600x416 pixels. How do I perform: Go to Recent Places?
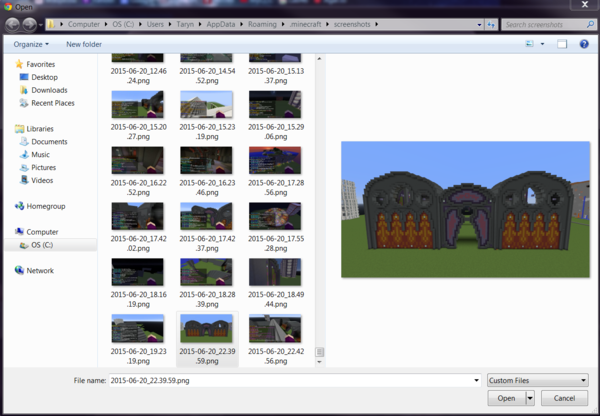(52, 103)
